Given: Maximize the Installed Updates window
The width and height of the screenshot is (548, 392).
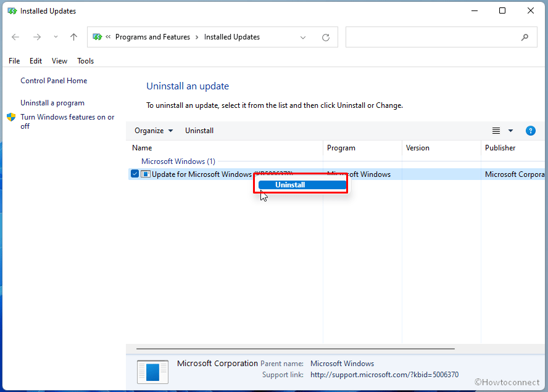Looking at the screenshot, I should [502, 11].
